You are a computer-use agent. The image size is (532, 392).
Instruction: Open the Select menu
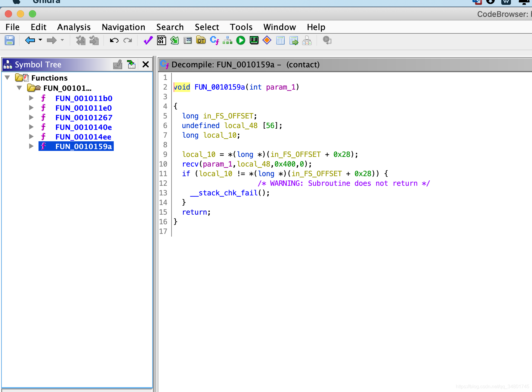coord(207,27)
